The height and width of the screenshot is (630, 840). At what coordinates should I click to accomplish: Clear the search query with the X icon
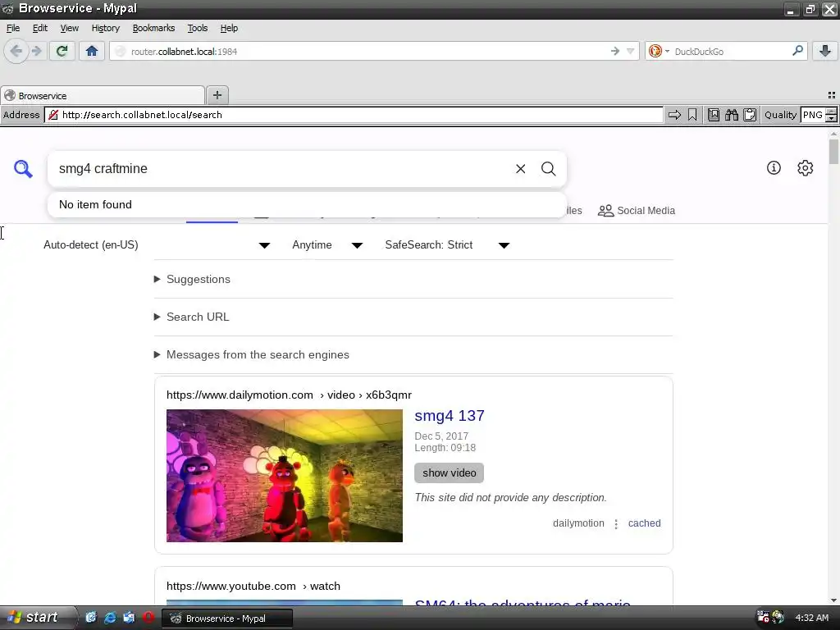520,169
